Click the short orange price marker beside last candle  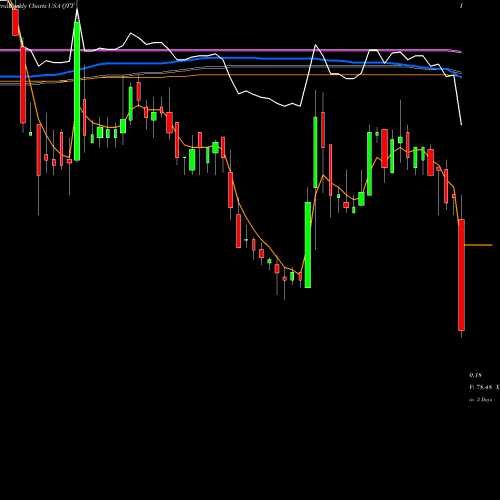(478, 245)
